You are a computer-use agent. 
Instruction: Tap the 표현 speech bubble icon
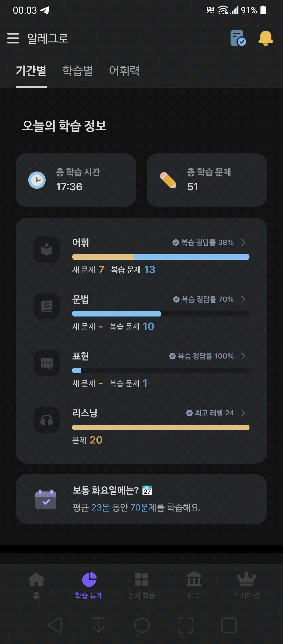point(47,363)
